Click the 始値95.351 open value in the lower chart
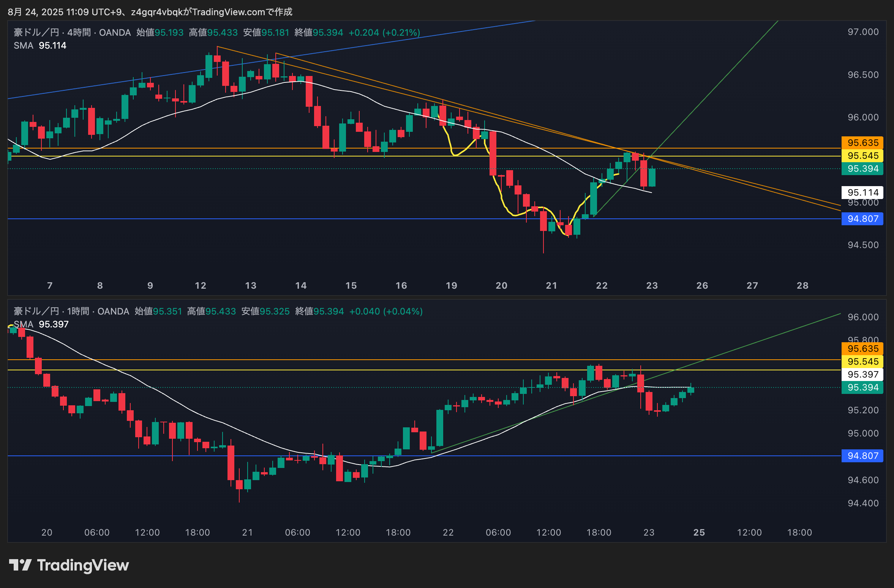894x588 pixels. coord(158,311)
